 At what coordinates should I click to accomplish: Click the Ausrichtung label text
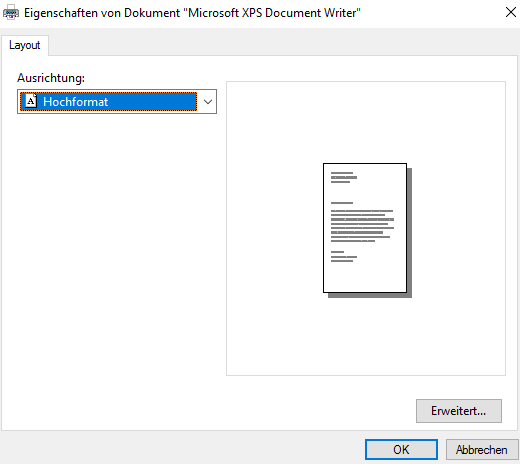(51, 78)
